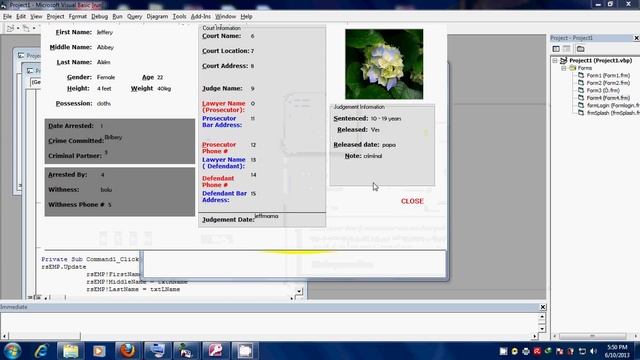Open the Project menu
Image resolution: width=640 pixels, height=360 pixels.
55,17
